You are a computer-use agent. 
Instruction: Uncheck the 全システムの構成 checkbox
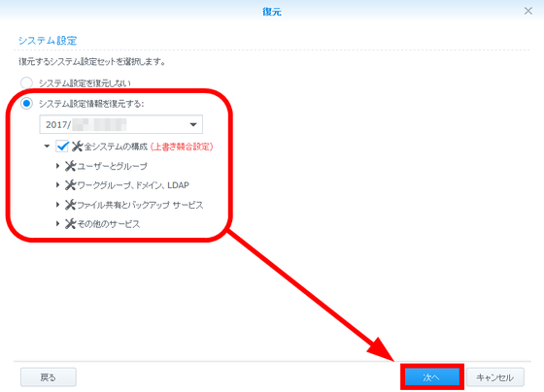click(62, 147)
